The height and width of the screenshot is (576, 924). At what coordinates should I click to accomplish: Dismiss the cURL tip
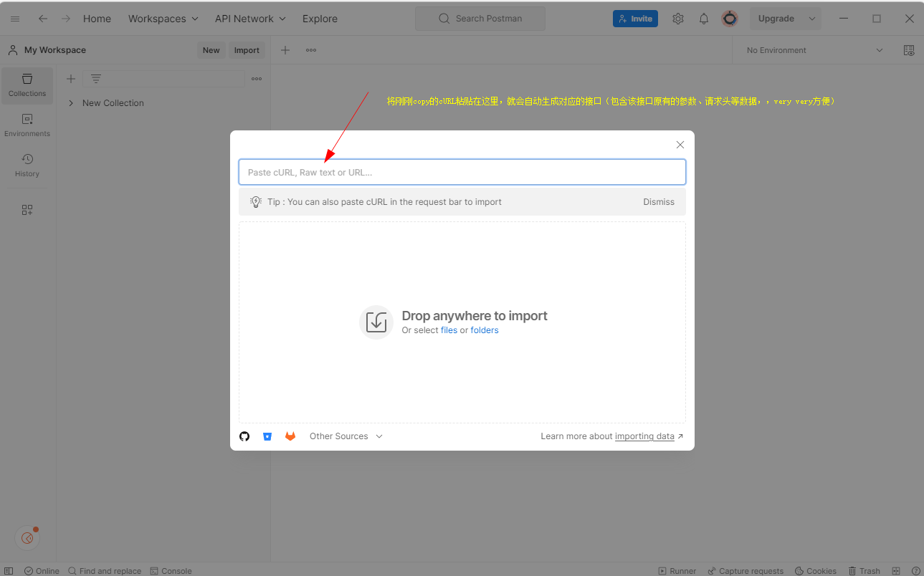tap(659, 202)
